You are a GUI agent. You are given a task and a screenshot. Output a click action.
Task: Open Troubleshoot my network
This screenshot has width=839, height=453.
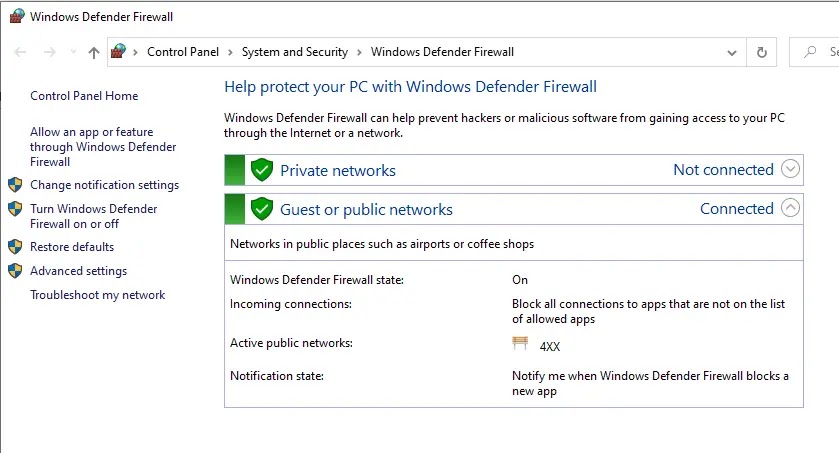click(97, 295)
